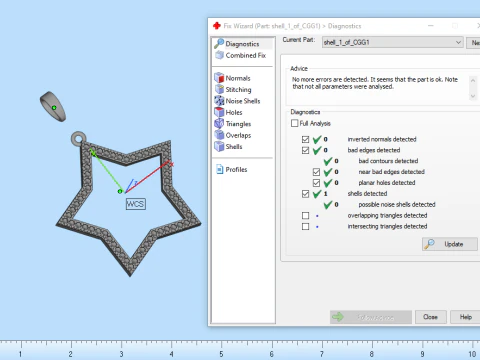Click the red cross Fix Wizard icon
Viewport: 480px width, 360px height.
coord(217,26)
